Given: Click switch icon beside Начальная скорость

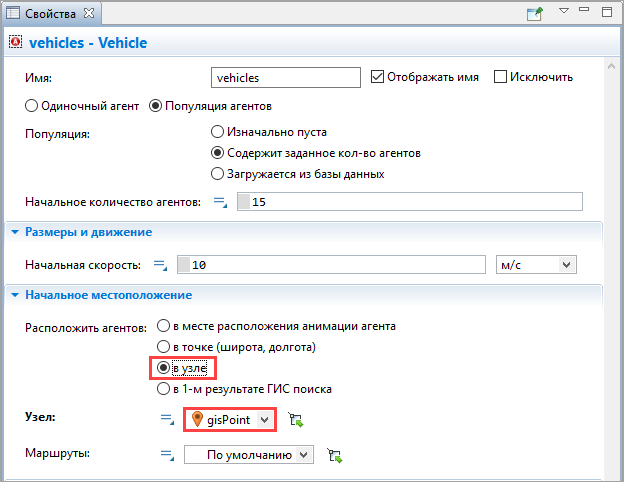Looking at the screenshot, I should 160,265.
